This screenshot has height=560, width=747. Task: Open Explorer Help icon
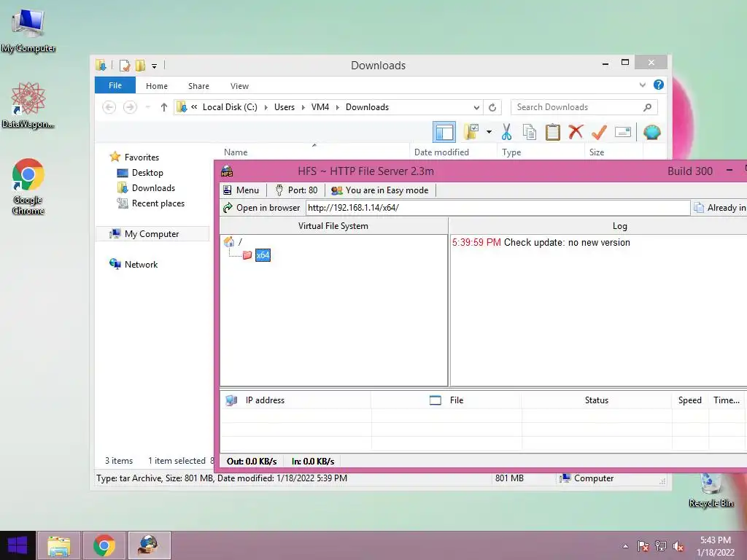coord(659,85)
